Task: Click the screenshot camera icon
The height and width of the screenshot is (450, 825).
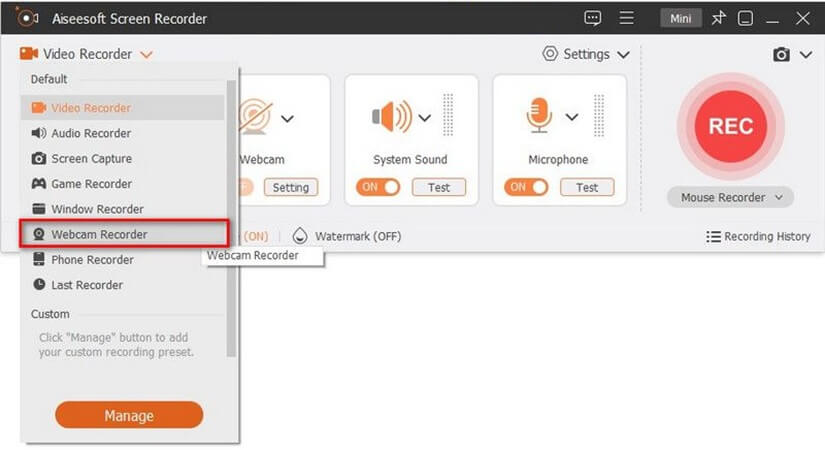Action: pyautogui.click(x=782, y=55)
